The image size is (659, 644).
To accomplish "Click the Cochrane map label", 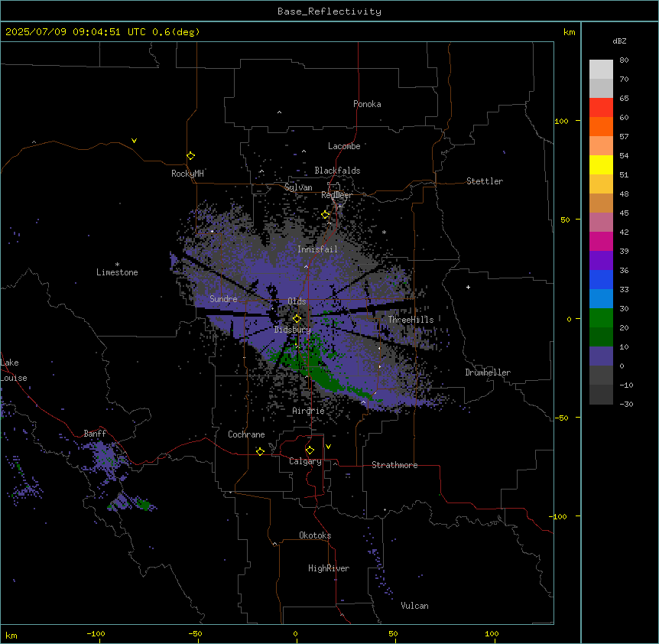I will 246,434.
